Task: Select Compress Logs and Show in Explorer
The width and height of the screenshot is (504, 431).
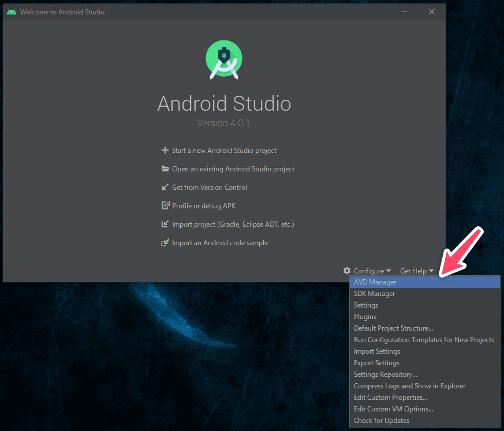Action: (x=424, y=386)
